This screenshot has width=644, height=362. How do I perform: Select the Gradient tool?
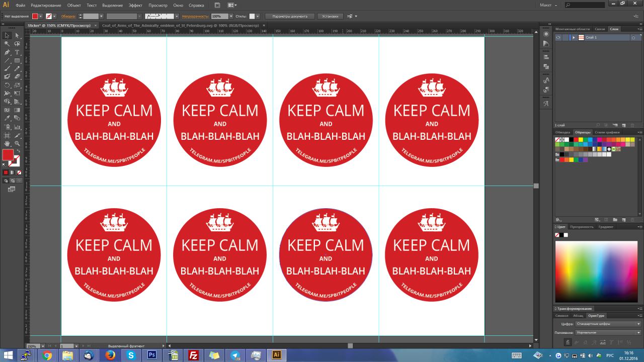[x=17, y=110]
